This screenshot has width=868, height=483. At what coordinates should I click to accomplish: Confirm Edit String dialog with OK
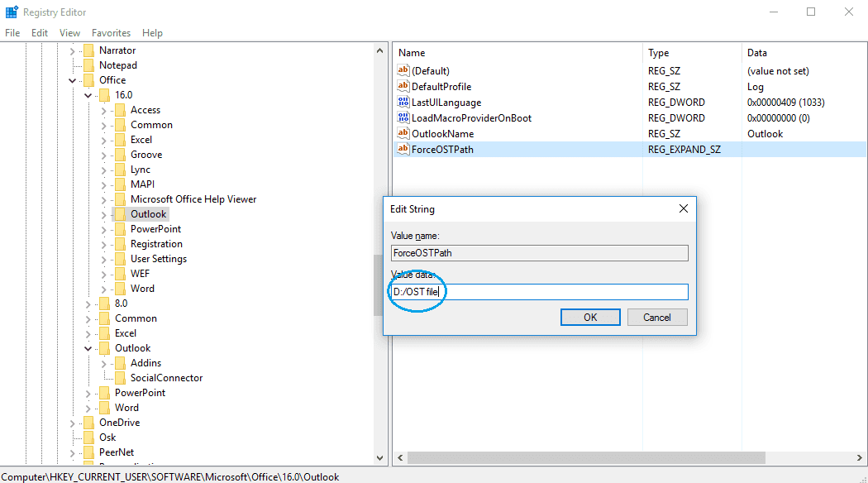[590, 318]
